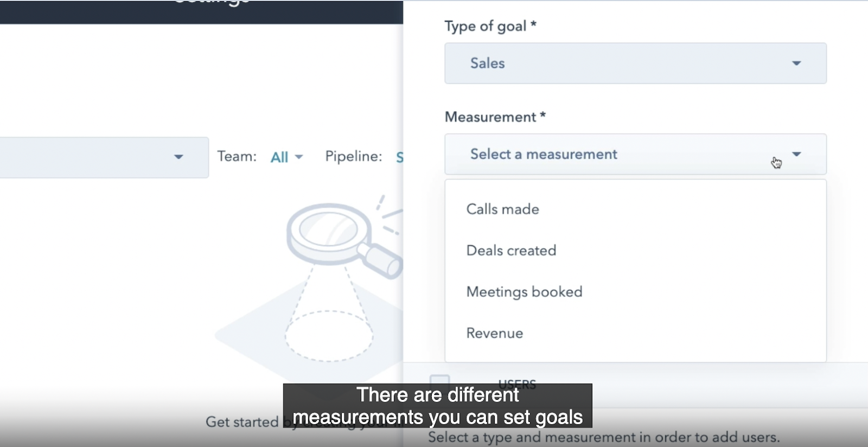Click the dark Settings header bar
The image size is (868, 447).
pyautogui.click(x=201, y=11)
